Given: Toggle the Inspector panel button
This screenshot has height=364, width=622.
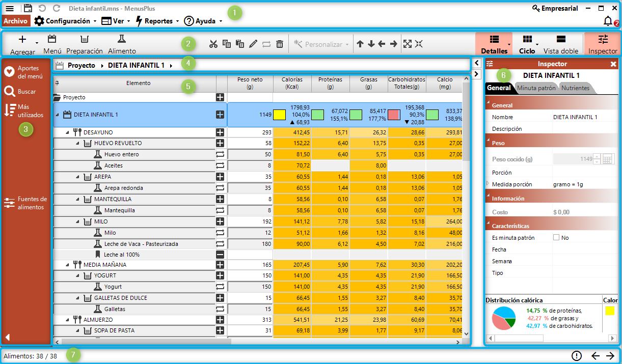Looking at the screenshot, I should pyautogui.click(x=603, y=44).
